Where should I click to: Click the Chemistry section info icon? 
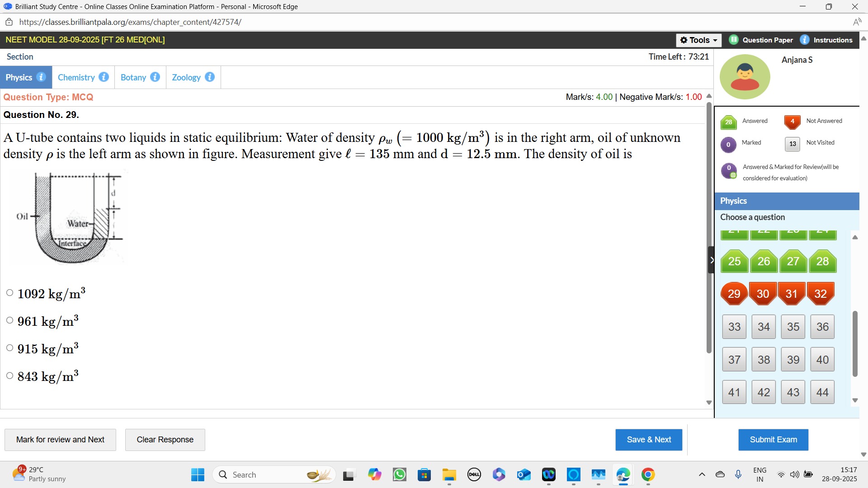tap(104, 77)
